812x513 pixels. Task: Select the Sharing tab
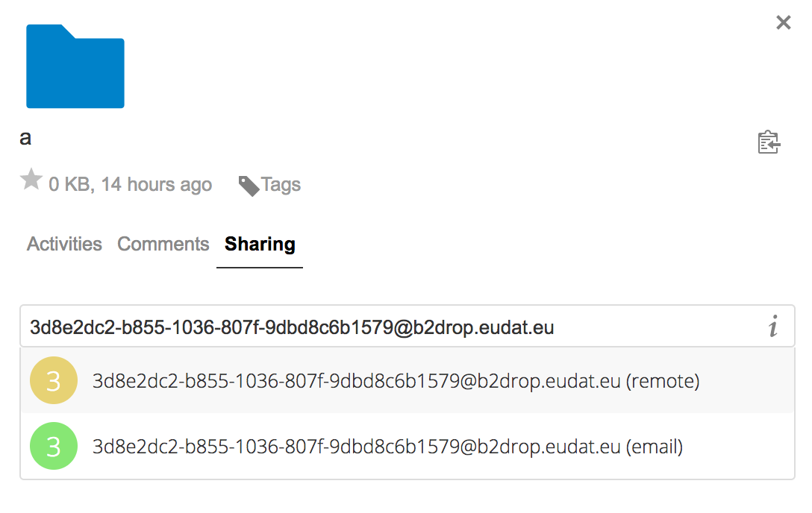coord(259,244)
